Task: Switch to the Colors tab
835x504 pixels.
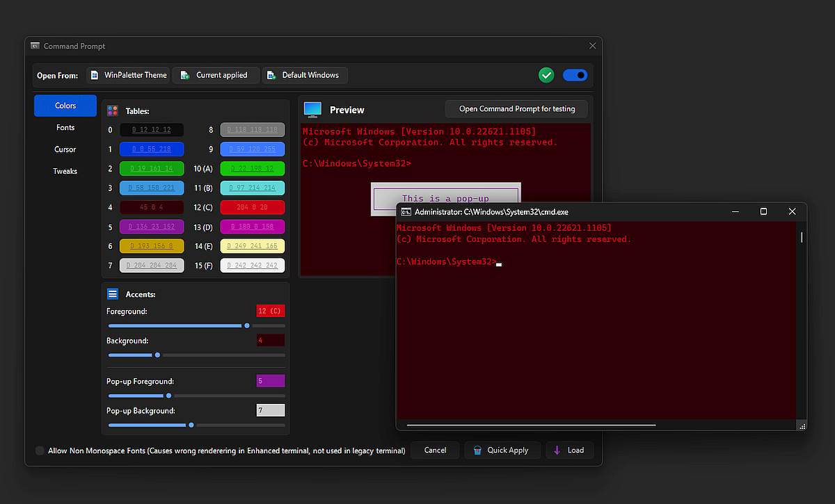Action: 65,106
